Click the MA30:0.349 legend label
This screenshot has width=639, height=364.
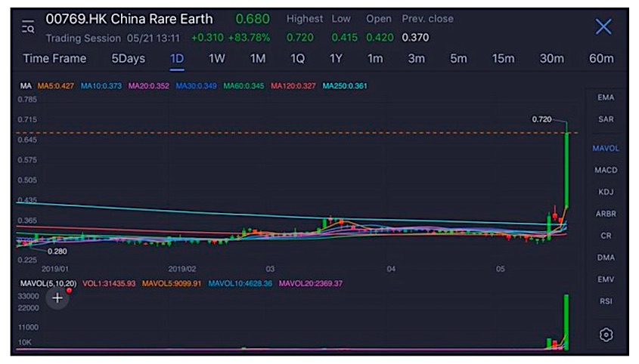pyautogui.click(x=196, y=86)
